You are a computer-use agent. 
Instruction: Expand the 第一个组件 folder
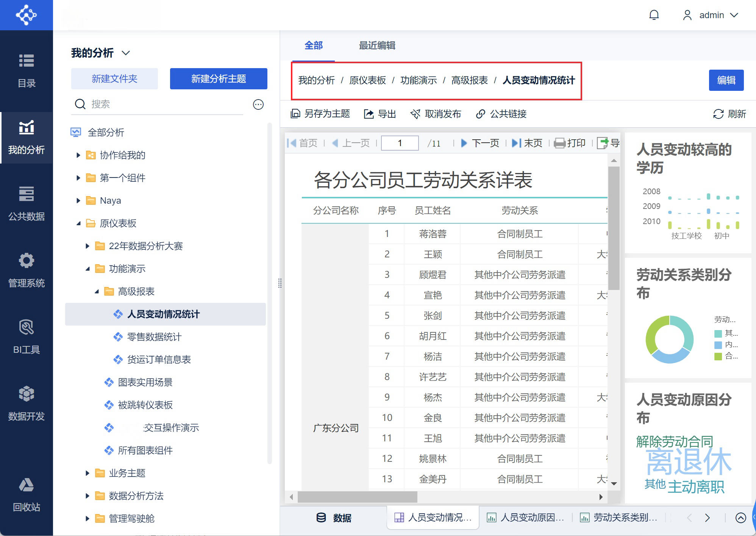pos(78,178)
